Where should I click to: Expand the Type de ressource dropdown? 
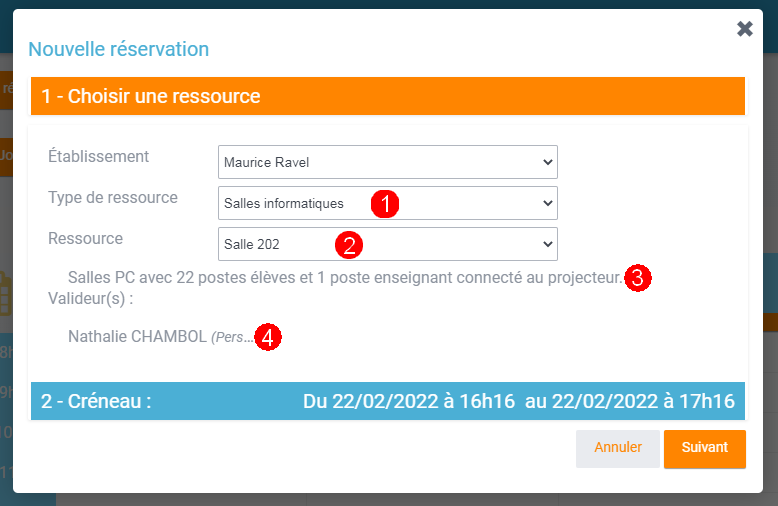(387, 203)
